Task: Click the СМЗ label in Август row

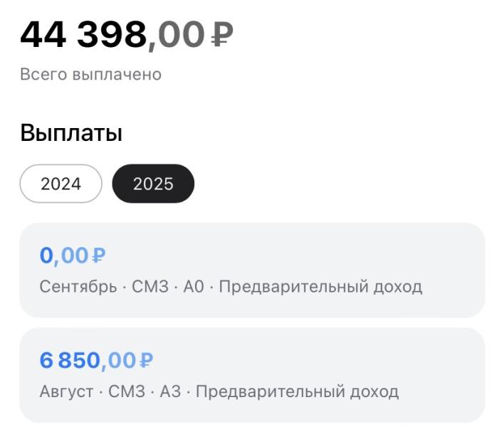Action: [127, 391]
